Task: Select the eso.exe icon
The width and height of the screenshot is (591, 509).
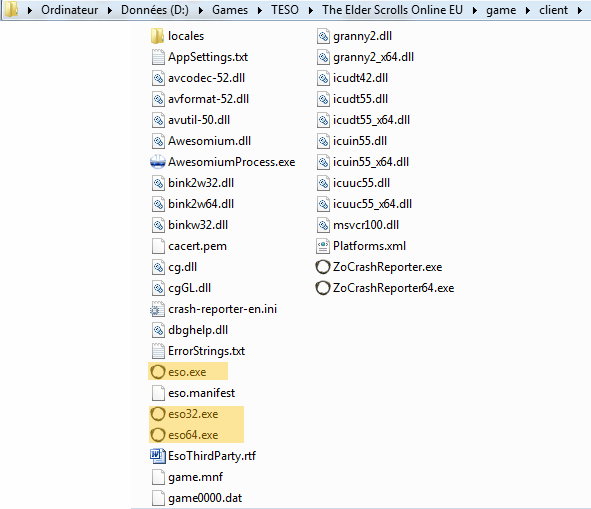Action: (x=158, y=372)
